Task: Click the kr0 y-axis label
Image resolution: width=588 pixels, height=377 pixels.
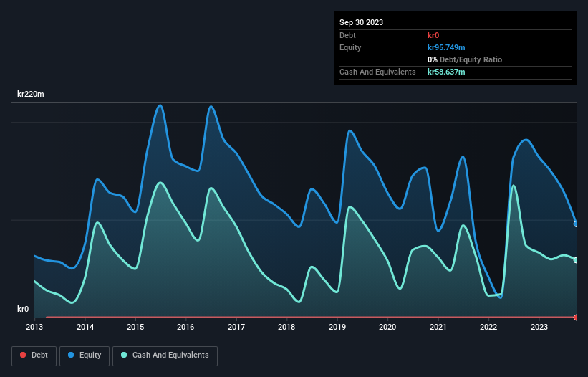Action: 23,309
